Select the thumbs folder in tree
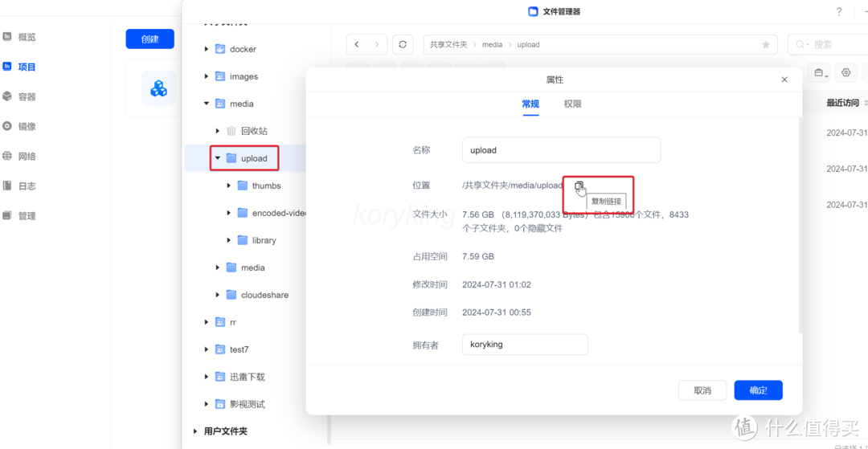The height and width of the screenshot is (449, 868). coord(266,186)
